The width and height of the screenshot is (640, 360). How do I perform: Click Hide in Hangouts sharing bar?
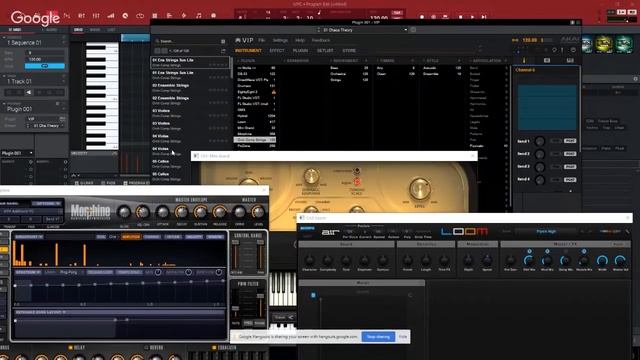point(403,337)
